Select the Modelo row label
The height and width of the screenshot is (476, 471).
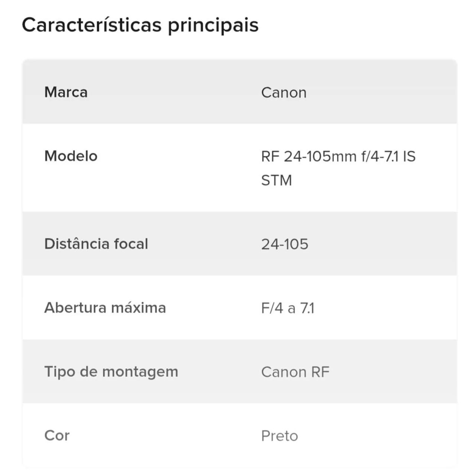(71, 156)
